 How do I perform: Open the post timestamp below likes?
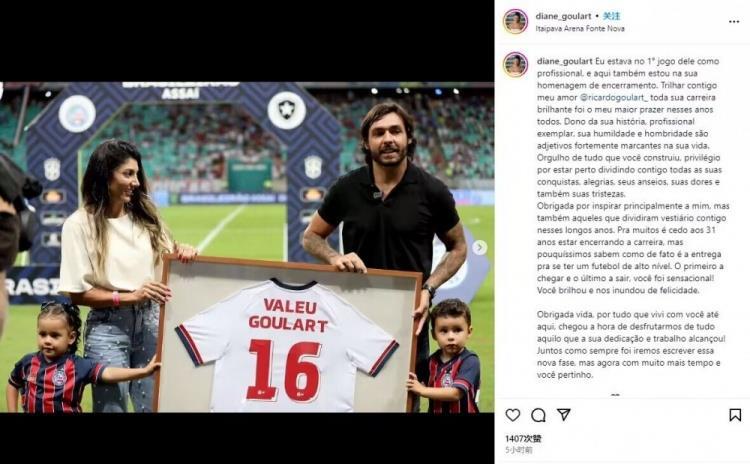(x=518, y=450)
